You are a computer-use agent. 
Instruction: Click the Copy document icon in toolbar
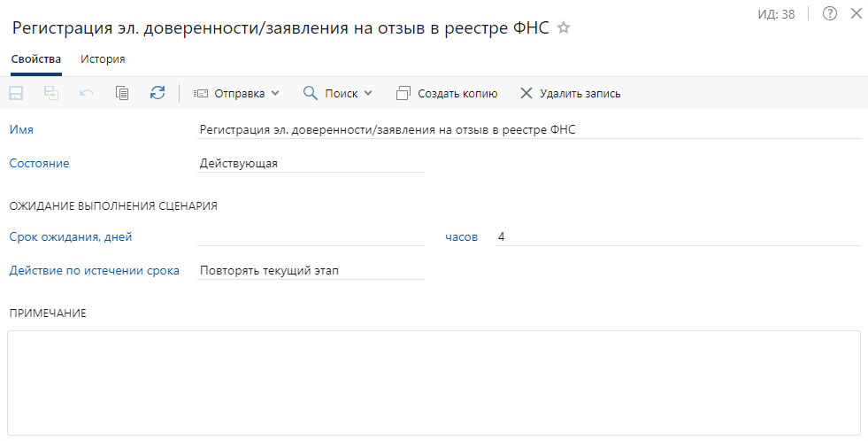pos(122,93)
